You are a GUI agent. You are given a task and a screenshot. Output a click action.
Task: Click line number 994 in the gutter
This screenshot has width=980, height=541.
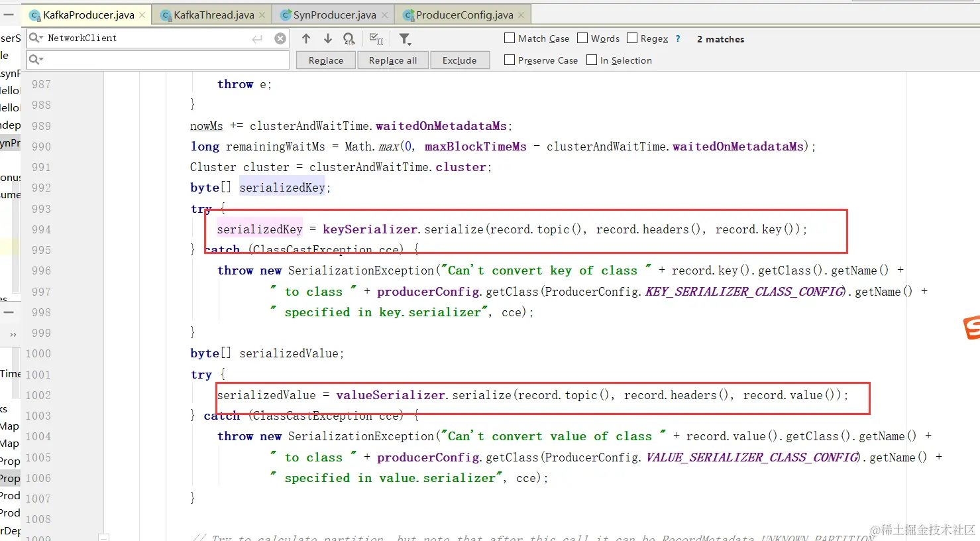[41, 229]
